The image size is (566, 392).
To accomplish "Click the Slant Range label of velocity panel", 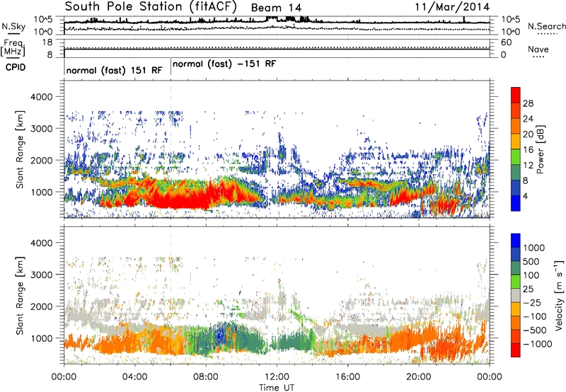I will point(20,296).
